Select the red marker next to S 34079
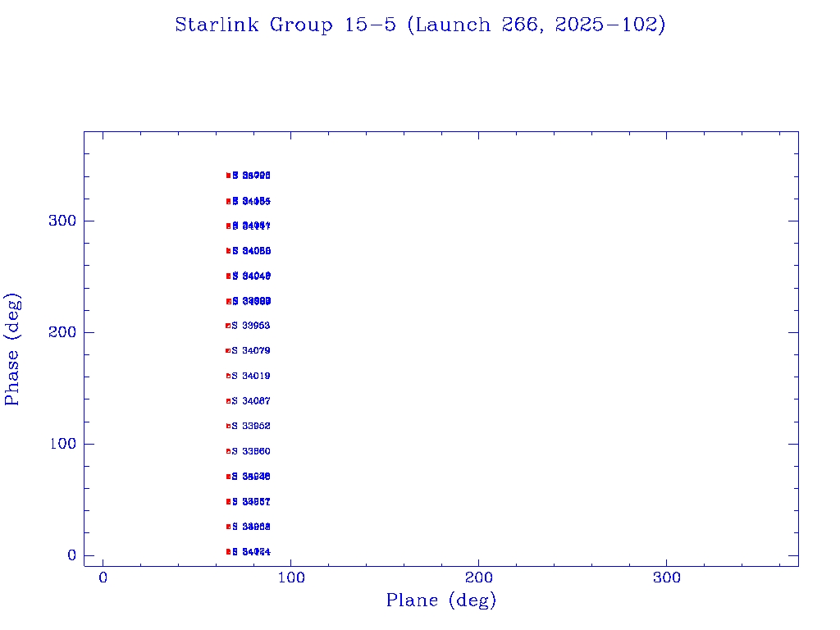Screen dimensions: 840x630 [228, 351]
